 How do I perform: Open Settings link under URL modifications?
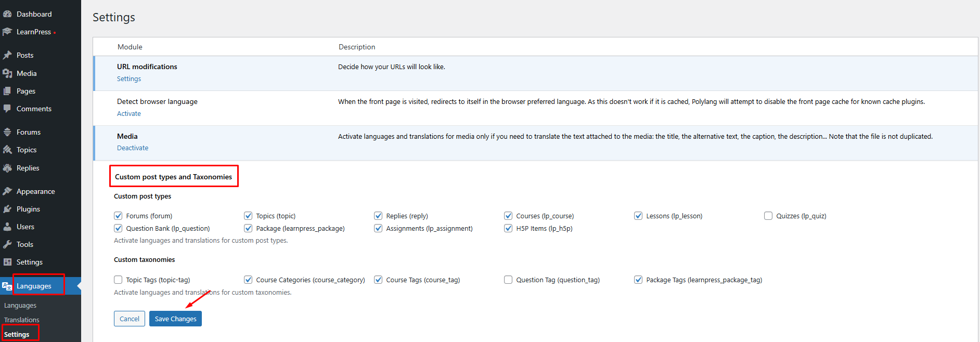coord(129,79)
